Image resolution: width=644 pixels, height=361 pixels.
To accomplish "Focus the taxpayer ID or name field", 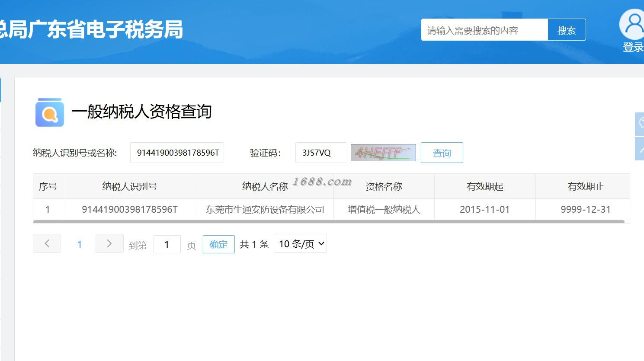I will [x=177, y=153].
